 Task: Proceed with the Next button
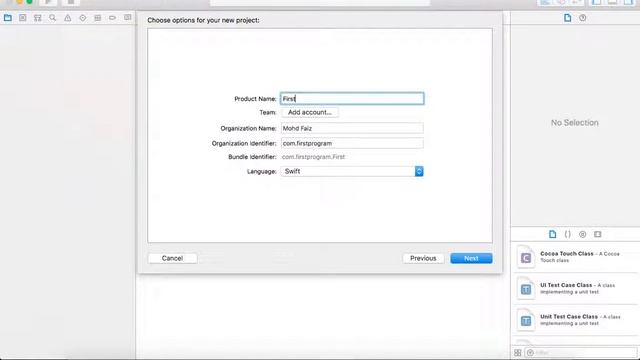(471, 258)
